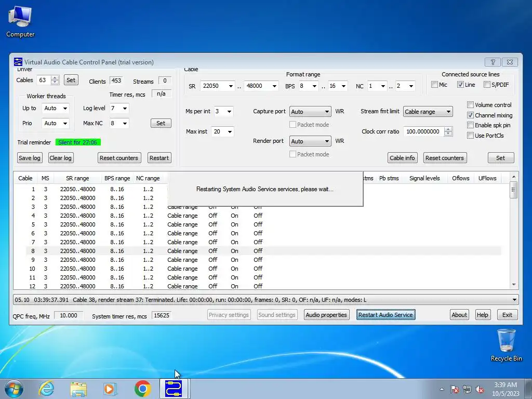532x399 pixels.
Task: Click the Cable info button
Action: [402, 158]
